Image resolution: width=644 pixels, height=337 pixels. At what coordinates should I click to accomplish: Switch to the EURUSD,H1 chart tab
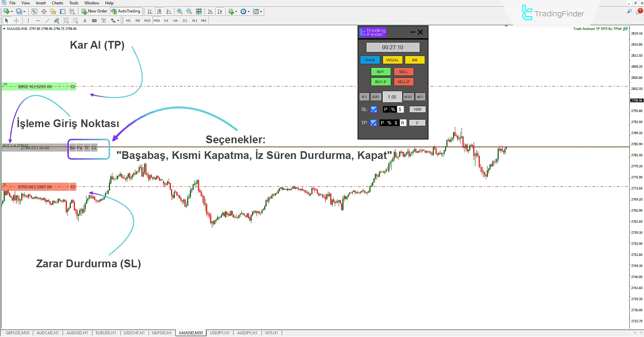pyautogui.click(x=106, y=333)
